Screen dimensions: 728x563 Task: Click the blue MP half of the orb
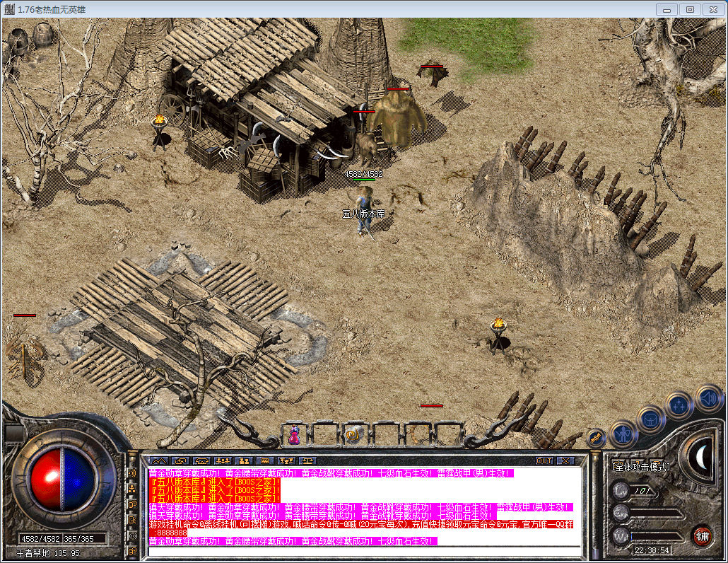pyautogui.click(x=78, y=480)
